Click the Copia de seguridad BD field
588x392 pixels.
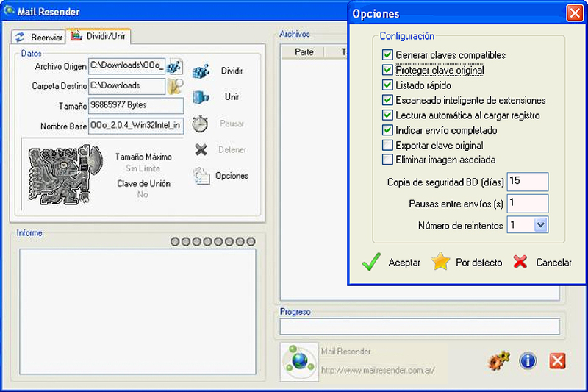click(x=528, y=182)
